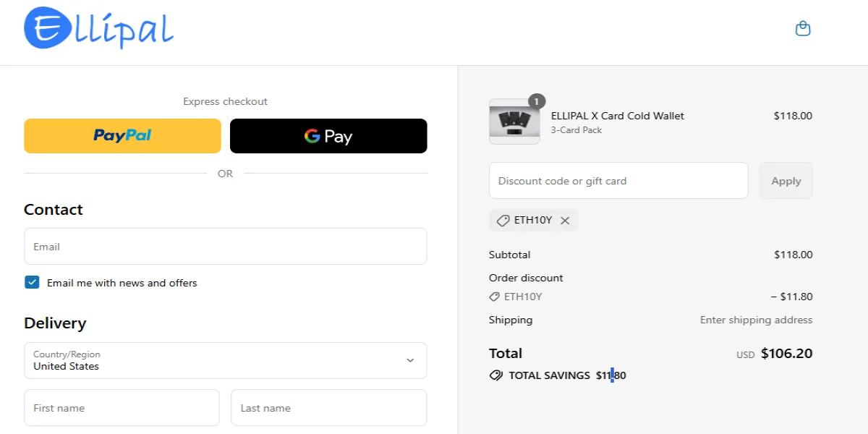
Task: Click the tag icon beside TOTAL SAVINGS
Action: (x=495, y=375)
